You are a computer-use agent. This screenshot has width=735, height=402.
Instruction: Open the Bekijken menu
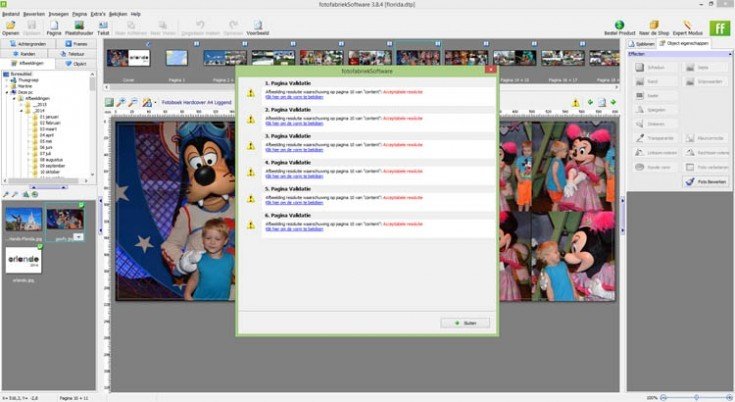click(x=118, y=14)
